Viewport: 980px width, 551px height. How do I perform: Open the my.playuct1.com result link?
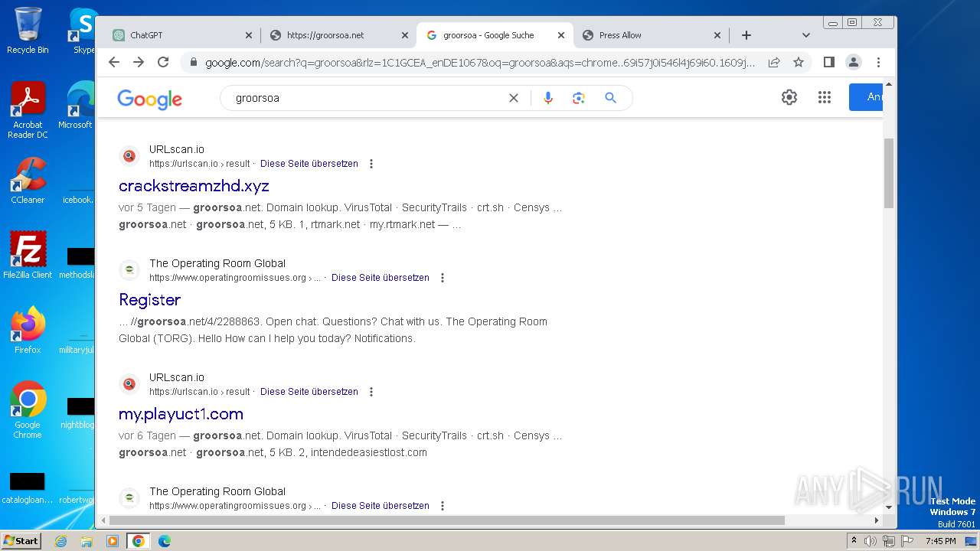tap(181, 414)
